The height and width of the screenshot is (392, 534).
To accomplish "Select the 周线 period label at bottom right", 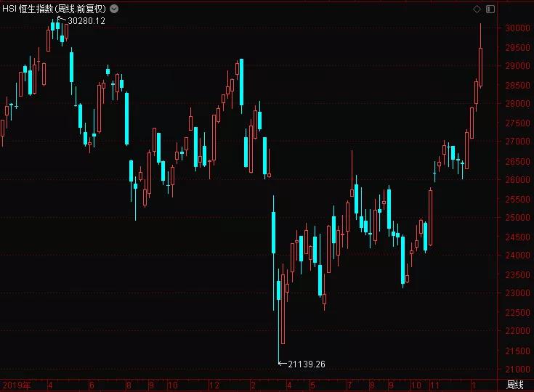I will click(514, 385).
